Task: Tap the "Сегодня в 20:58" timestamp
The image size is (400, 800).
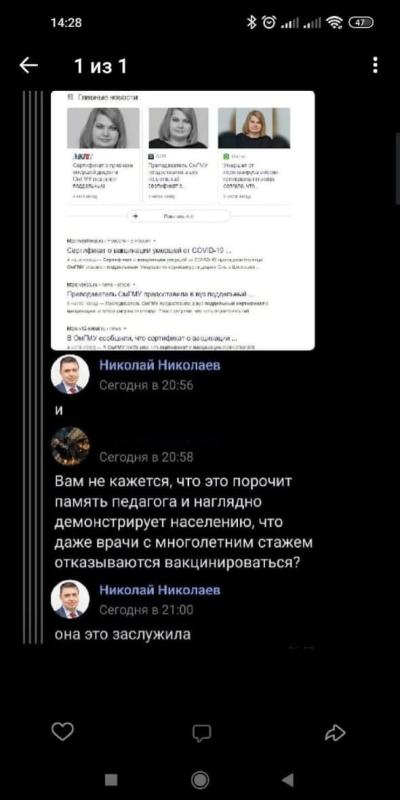Action: point(146,457)
